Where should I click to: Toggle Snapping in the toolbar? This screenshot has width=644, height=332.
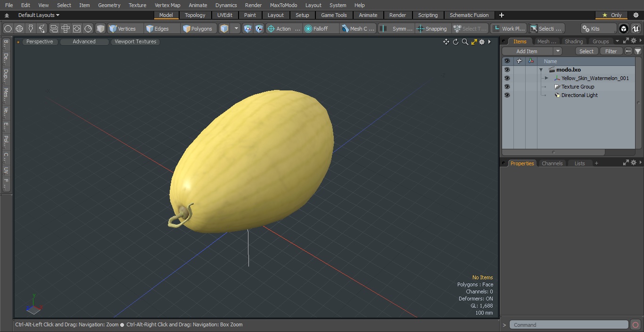click(x=432, y=29)
